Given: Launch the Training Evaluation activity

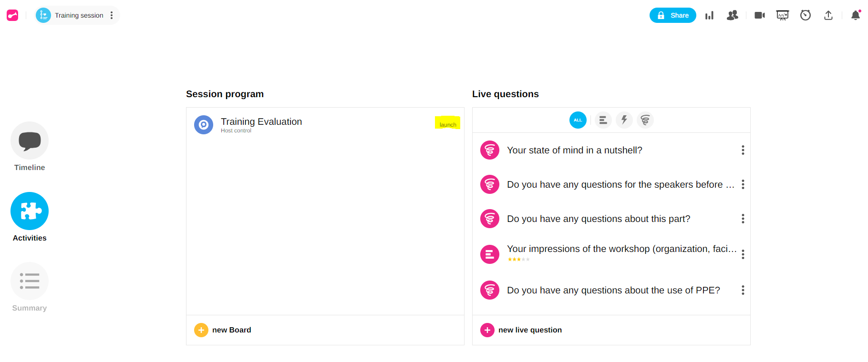Looking at the screenshot, I should [447, 124].
